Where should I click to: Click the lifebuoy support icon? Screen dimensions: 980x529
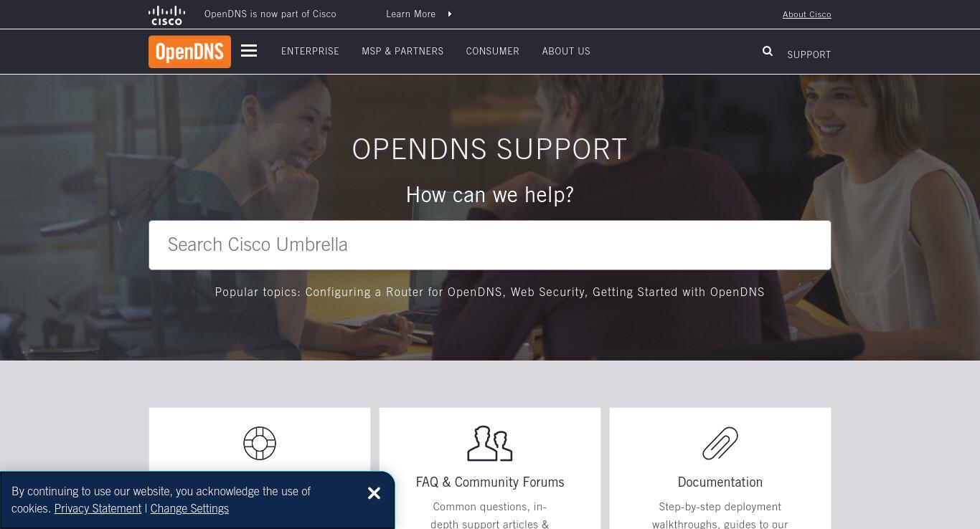[x=260, y=443]
